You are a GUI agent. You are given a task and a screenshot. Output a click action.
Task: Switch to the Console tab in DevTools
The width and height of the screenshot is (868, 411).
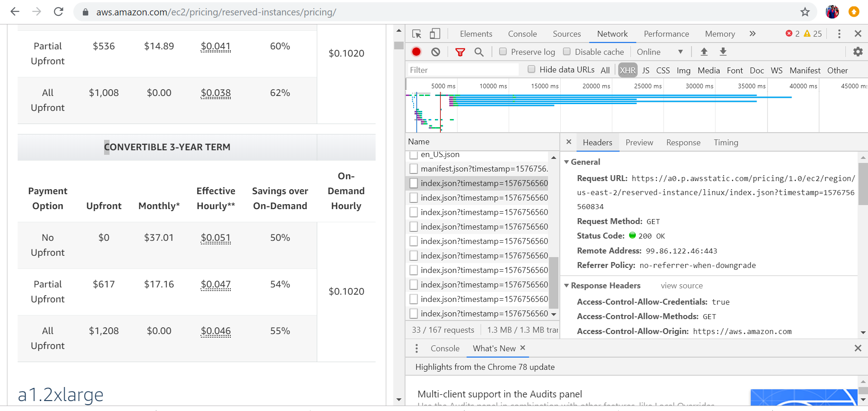pyautogui.click(x=522, y=34)
